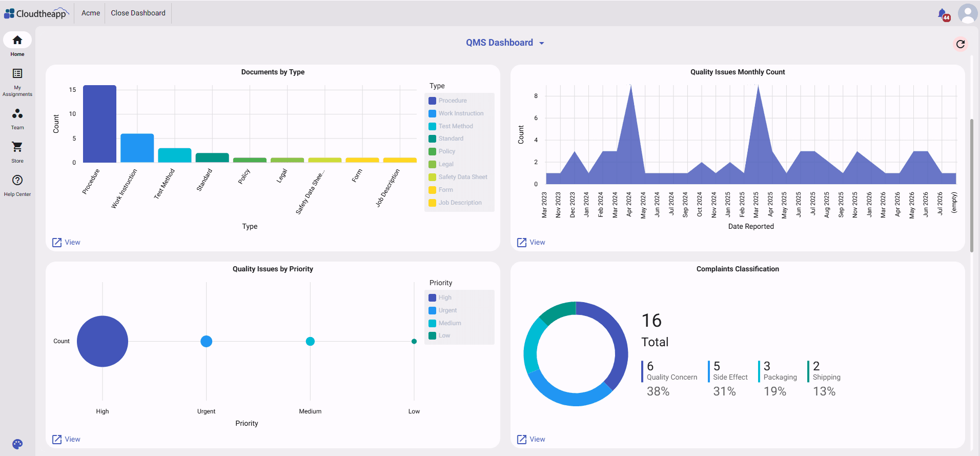Toggle Form legend entry
The width and height of the screenshot is (980, 456).
click(441, 190)
